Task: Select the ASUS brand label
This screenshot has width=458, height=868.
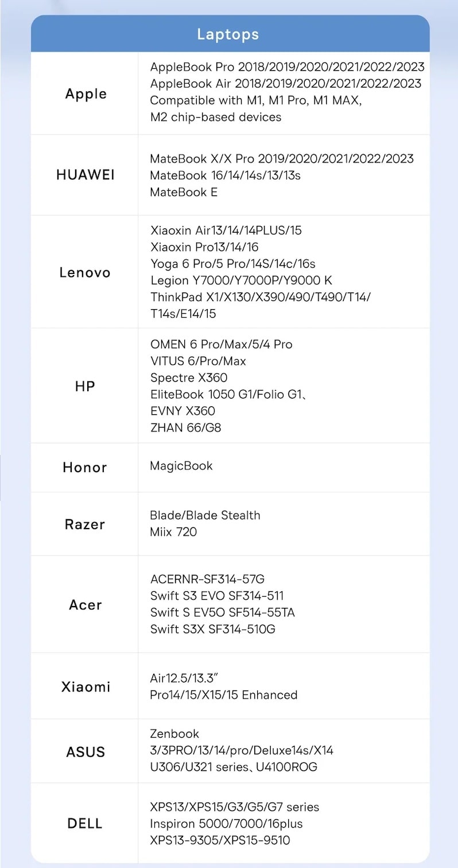Action: pyautogui.click(x=86, y=751)
